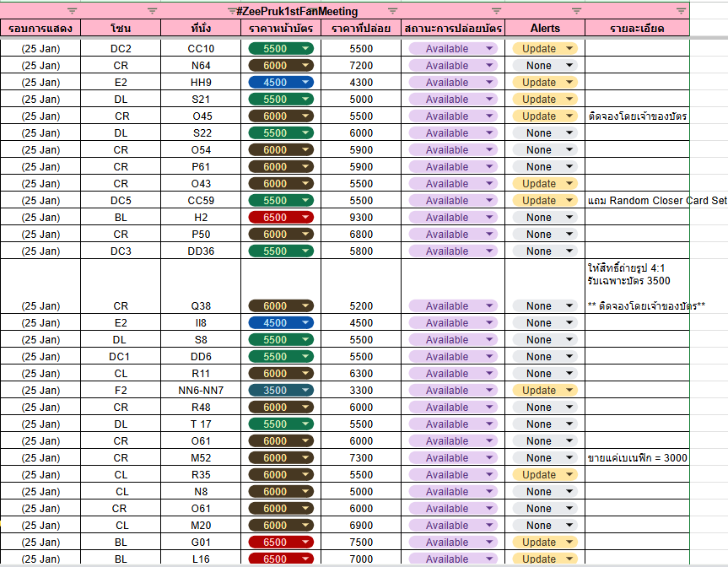Viewport: 728px width, 567px height.
Task: Open the 6000 price dropdown in Q38 row
Action: [x=281, y=306]
